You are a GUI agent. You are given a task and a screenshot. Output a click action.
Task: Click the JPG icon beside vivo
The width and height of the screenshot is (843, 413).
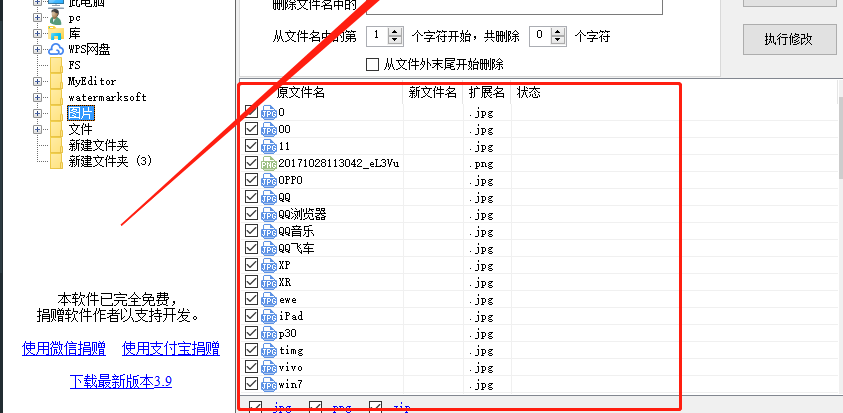click(269, 368)
